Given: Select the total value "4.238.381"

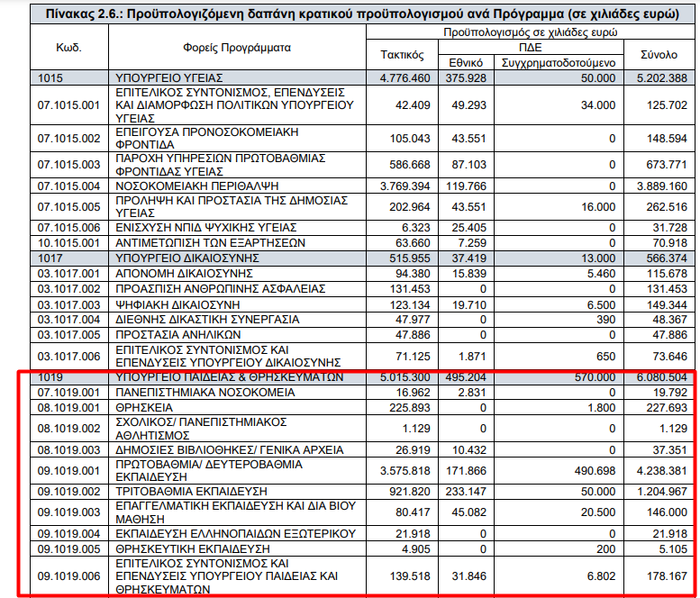Looking at the screenshot, I should click(659, 469).
